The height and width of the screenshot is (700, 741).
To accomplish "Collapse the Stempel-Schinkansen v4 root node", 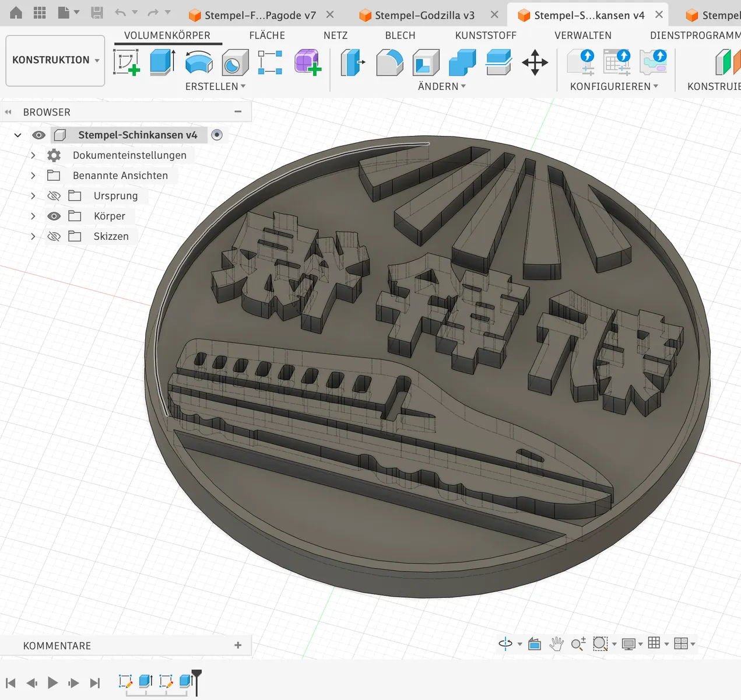I will pyautogui.click(x=18, y=135).
